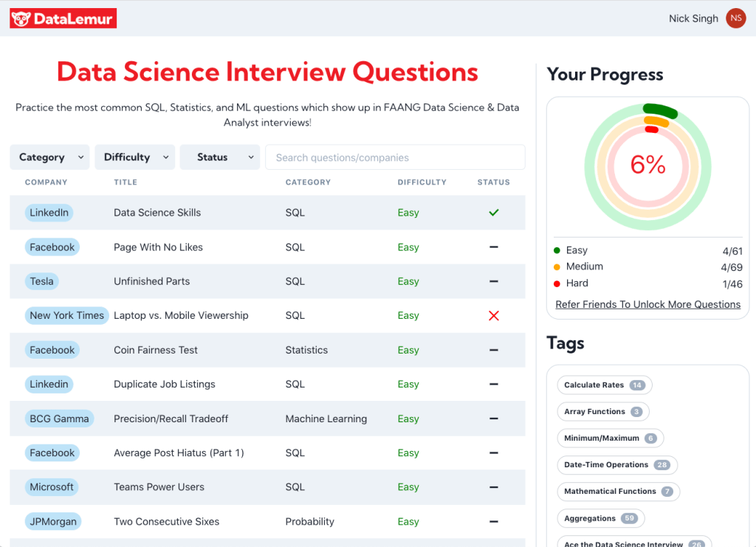Click the dash status for Two Consecutive Sixes

point(494,521)
